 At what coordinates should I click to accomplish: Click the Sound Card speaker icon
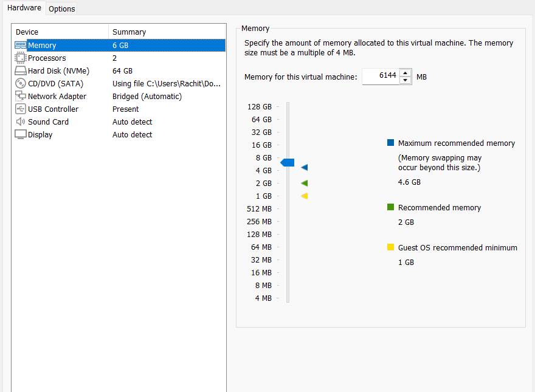pyautogui.click(x=21, y=122)
